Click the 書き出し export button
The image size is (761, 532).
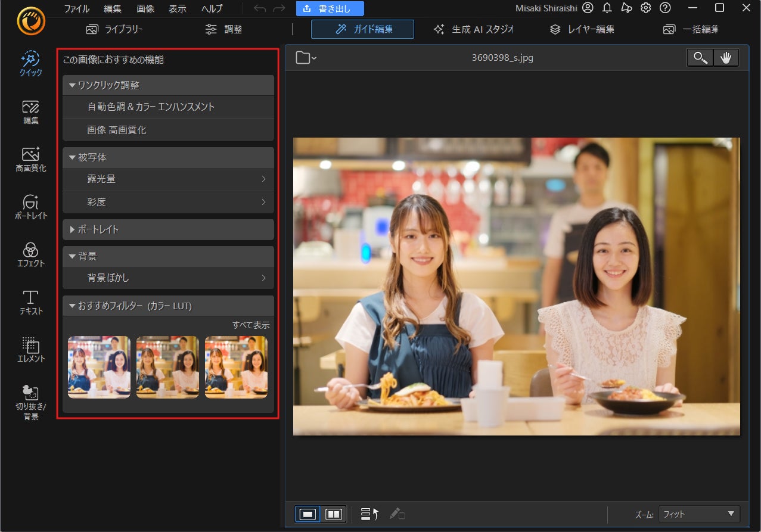pos(330,8)
